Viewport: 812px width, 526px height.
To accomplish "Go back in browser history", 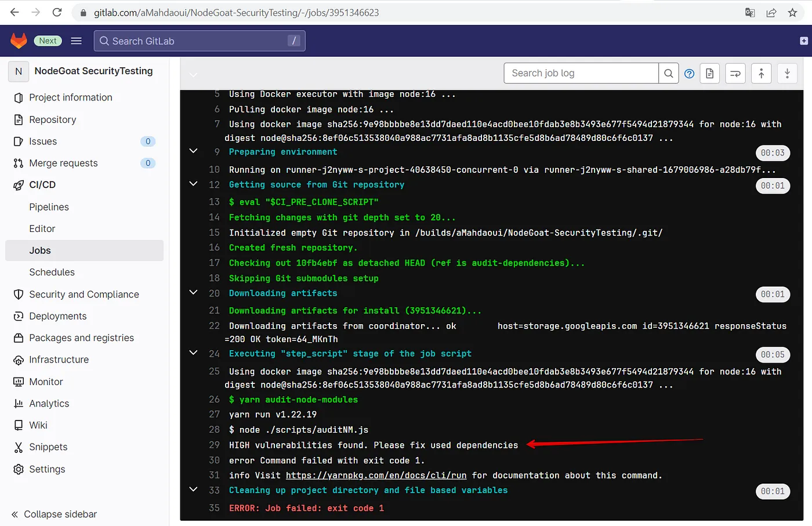I will point(14,12).
